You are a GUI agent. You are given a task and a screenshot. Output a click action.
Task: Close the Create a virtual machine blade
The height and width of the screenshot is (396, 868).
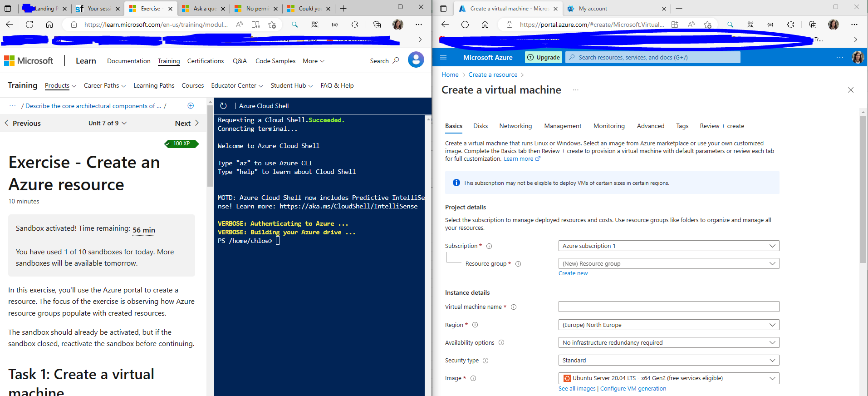click(x=851, y=90)
